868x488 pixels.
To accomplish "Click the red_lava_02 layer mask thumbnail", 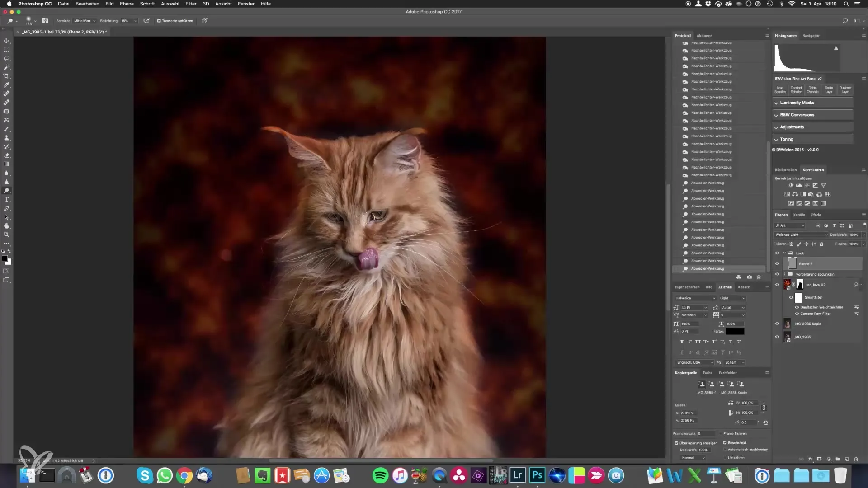I will (800, 285).
